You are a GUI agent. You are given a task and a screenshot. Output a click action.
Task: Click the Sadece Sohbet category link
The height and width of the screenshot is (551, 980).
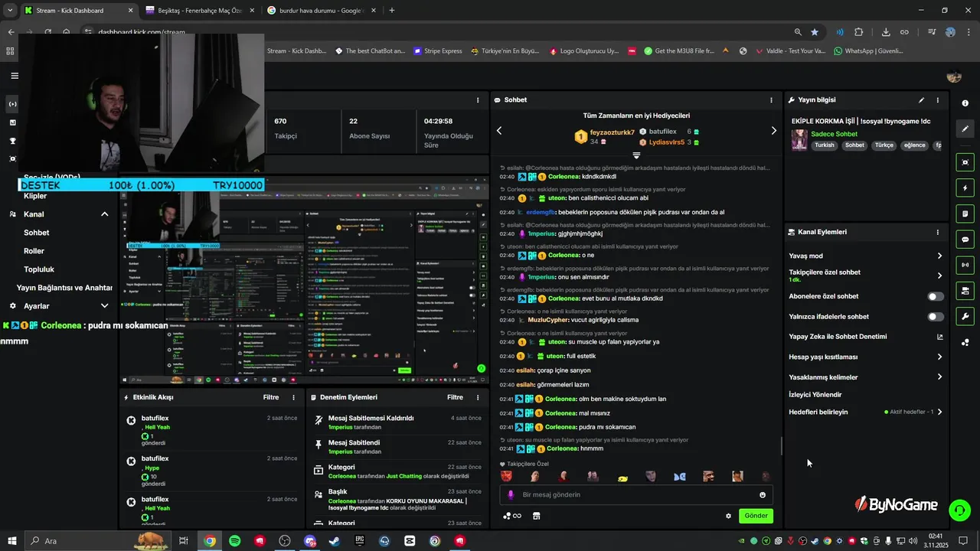[834, 134]
